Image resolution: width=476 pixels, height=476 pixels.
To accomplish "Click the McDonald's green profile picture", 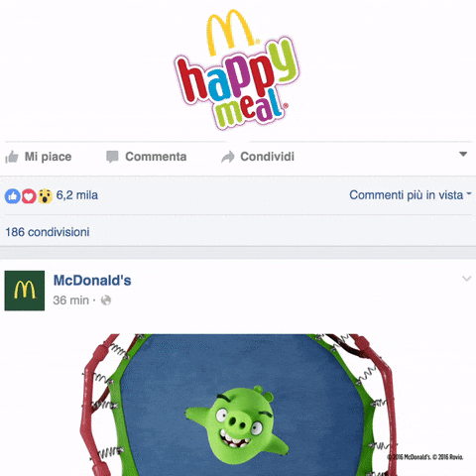I will 25,291.
